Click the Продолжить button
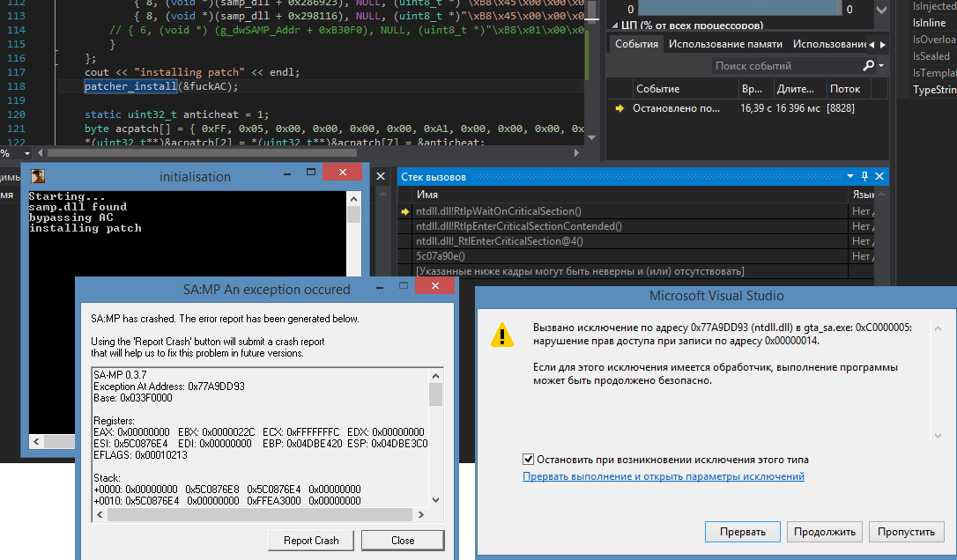957x560 pixels. coord(825,532)
